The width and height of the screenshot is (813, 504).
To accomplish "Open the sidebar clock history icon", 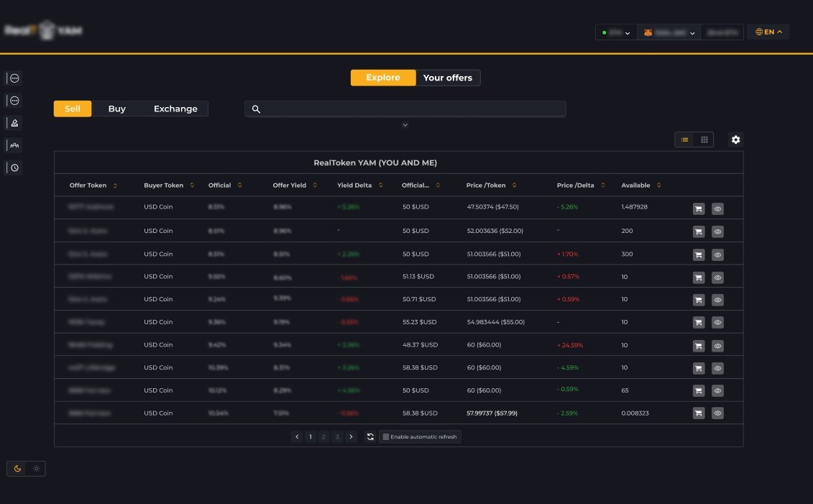I will point(14,168).
